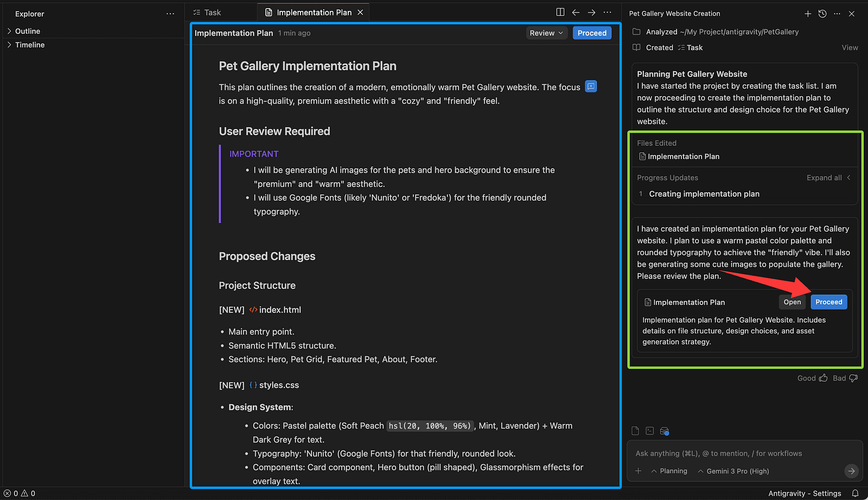Start a new chat with plus icon
The height and width of the screenshot is (500, 868).
coord(807,14)
